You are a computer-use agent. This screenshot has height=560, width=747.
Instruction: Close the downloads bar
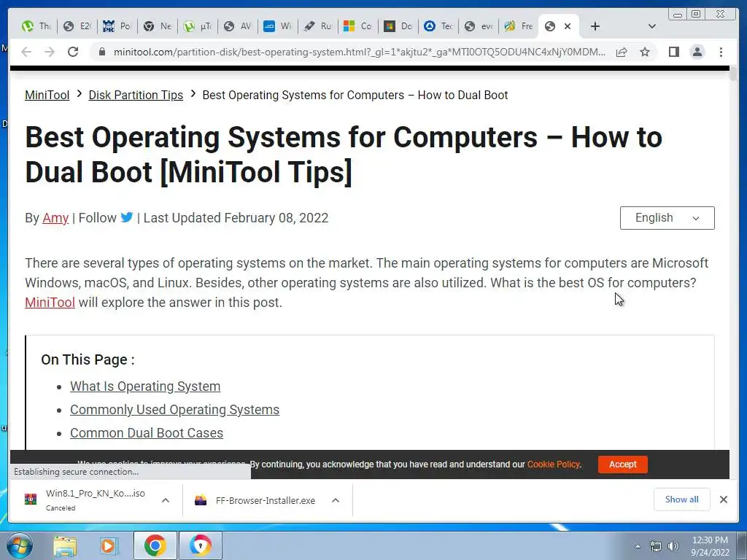pyautogui.click(x=723, y=499)
